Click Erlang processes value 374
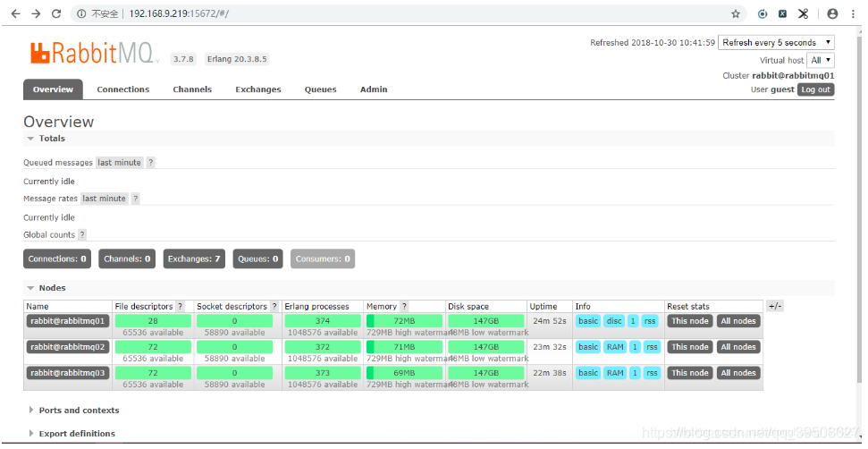The height and width of the screenshot is (449, 868). pos(323,320)
